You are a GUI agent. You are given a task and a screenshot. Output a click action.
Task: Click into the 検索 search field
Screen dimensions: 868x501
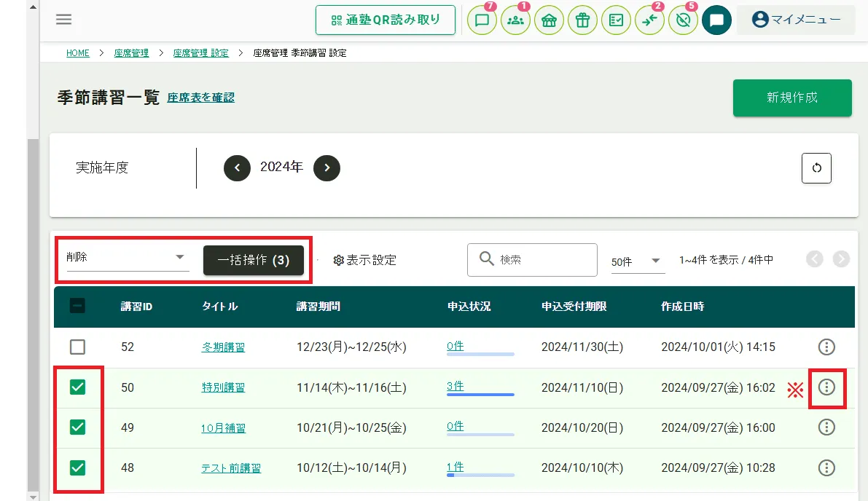click(x=532, y=260)
